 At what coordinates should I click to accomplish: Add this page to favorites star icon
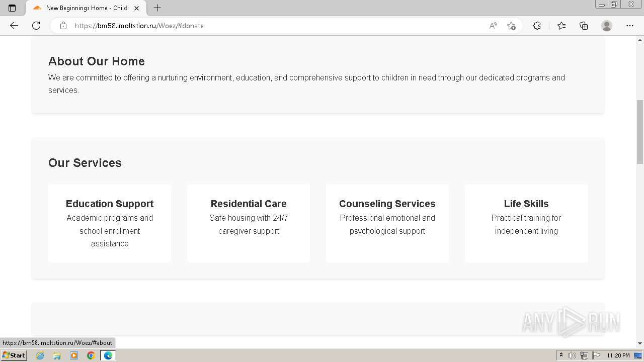point(511,26)
